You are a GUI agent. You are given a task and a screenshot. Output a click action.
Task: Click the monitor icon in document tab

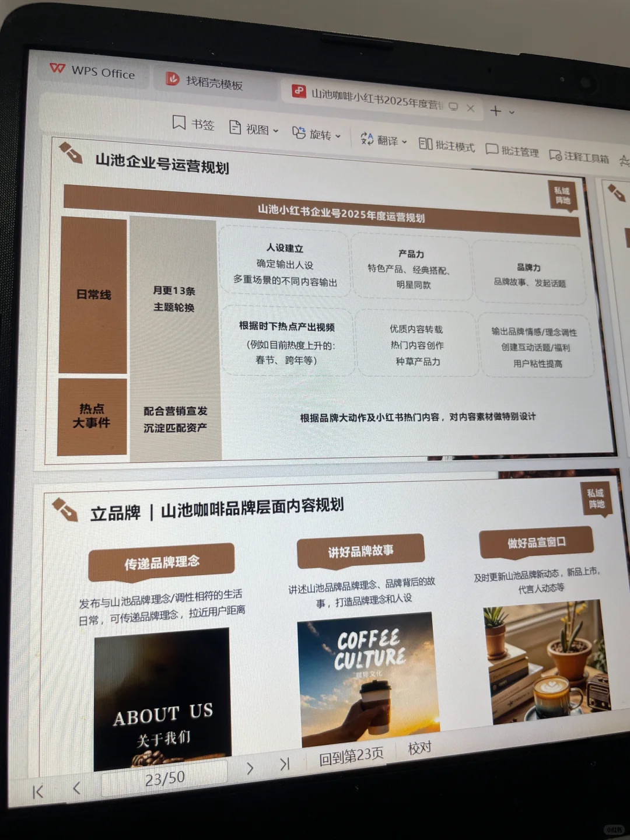453,107
